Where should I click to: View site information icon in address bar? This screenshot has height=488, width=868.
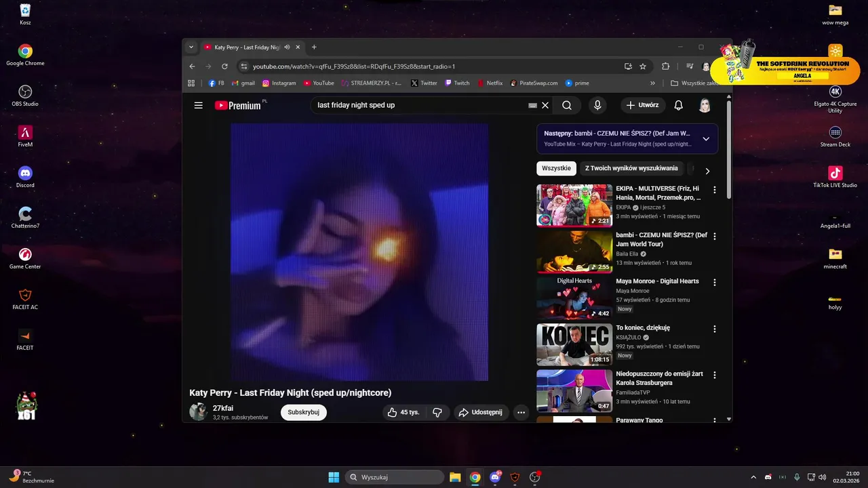(x=244, y=66)
